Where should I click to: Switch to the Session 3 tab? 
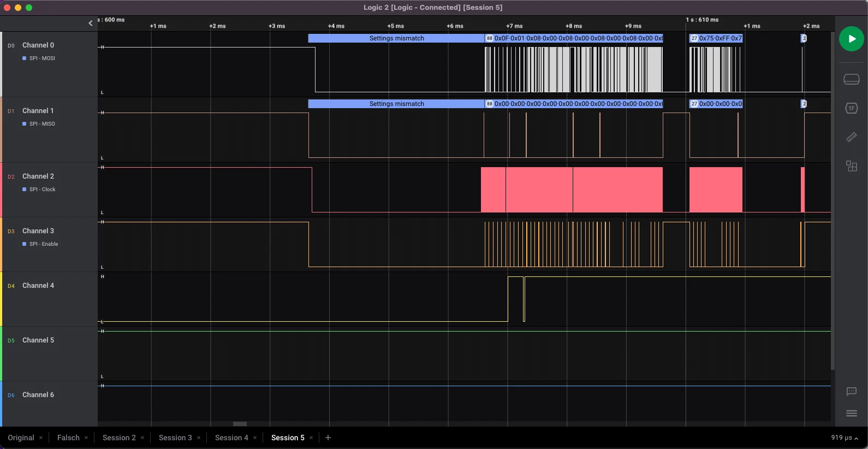(x=175, y=438)
